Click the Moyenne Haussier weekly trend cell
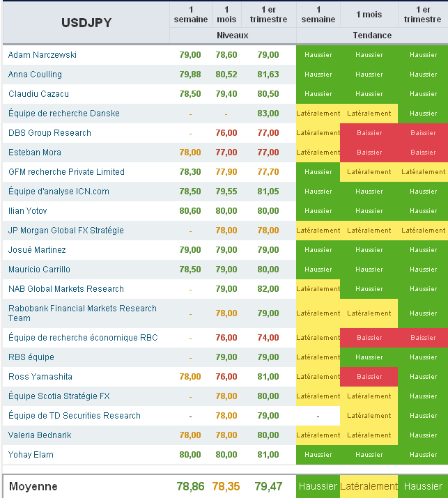The width and height of the screenshot is (448, 498). coord(318,486)
